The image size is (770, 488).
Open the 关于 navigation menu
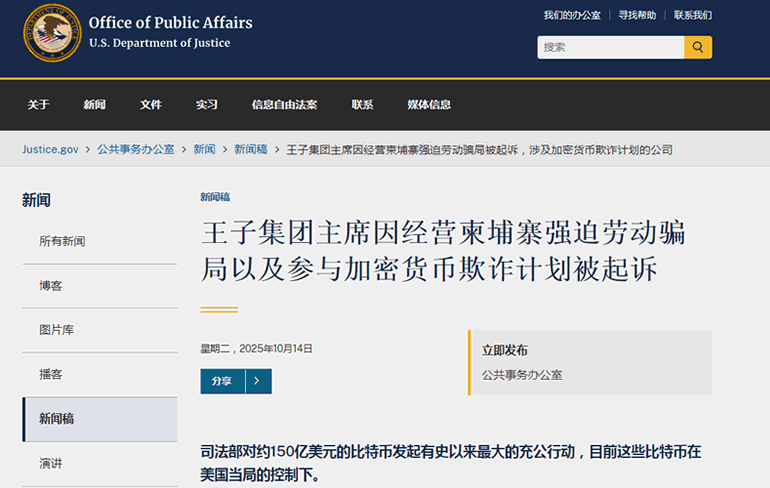click(x=38, y=105)
